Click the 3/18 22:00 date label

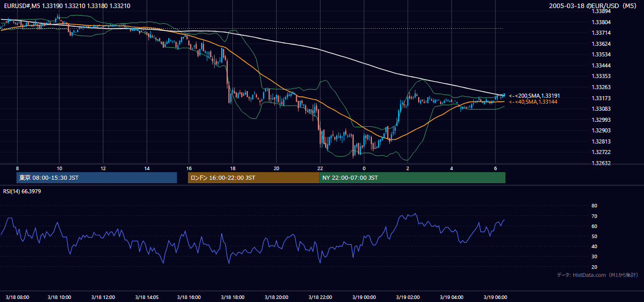tap(320, 297)
